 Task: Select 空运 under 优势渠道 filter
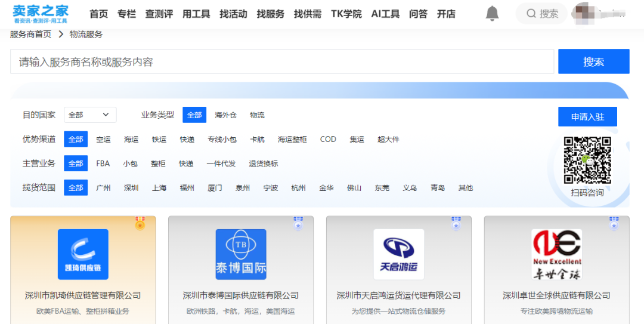103,140
